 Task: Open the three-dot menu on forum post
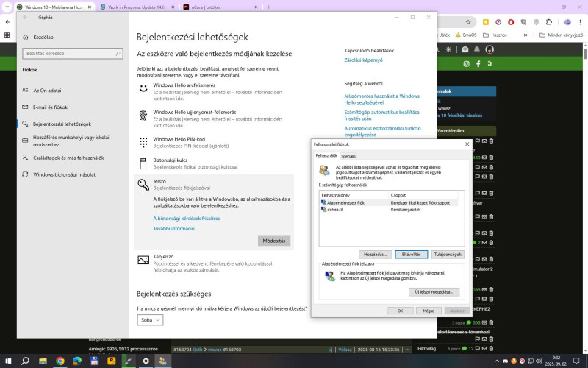click(x=408, y=349)
